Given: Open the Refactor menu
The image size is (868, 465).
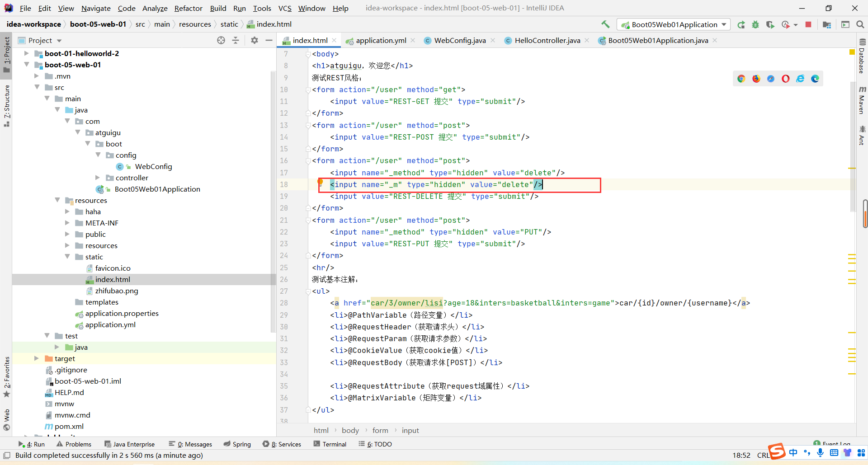Looking at the screenshot, I should pos(188,8).
